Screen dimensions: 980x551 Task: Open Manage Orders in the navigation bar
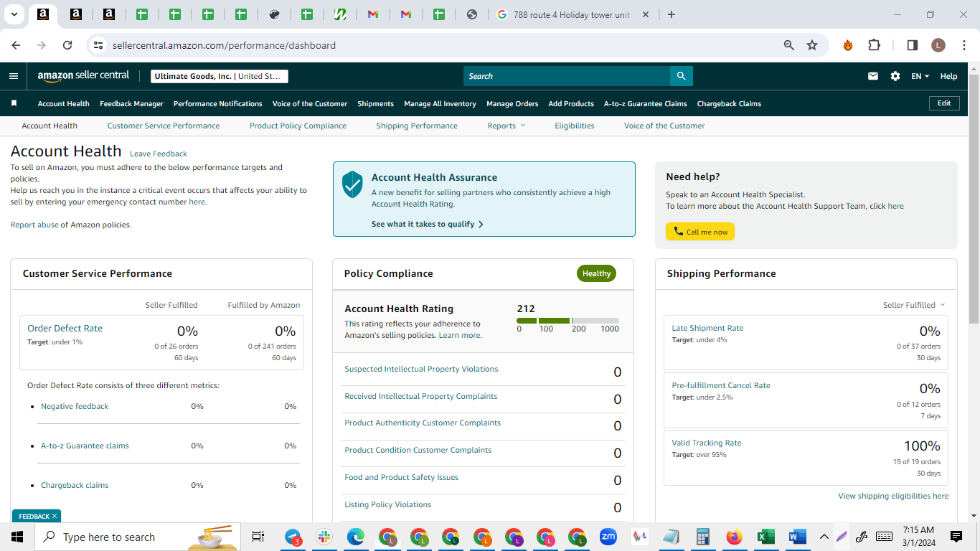(x=512, y=103)
